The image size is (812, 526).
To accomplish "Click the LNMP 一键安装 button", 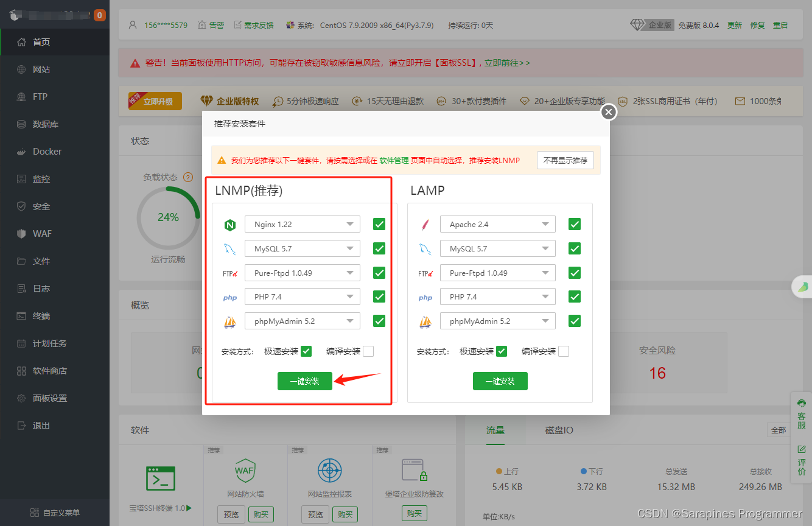I will point(305,381).
